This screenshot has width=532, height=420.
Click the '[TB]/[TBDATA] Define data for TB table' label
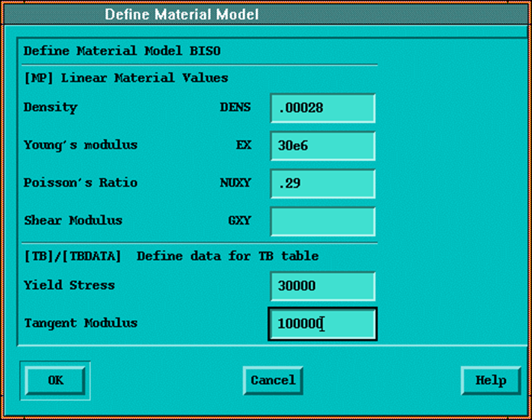pyautogui.click(x=171, y=256)
